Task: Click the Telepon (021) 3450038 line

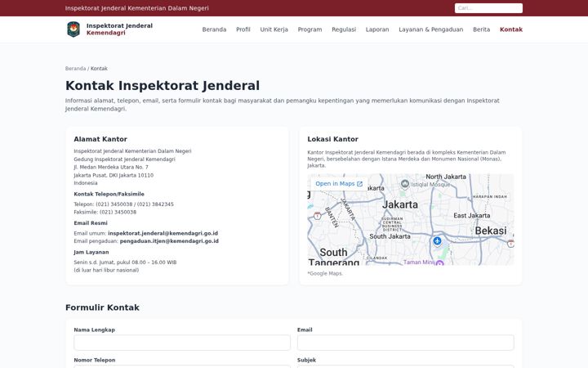Action: (124, 204)
